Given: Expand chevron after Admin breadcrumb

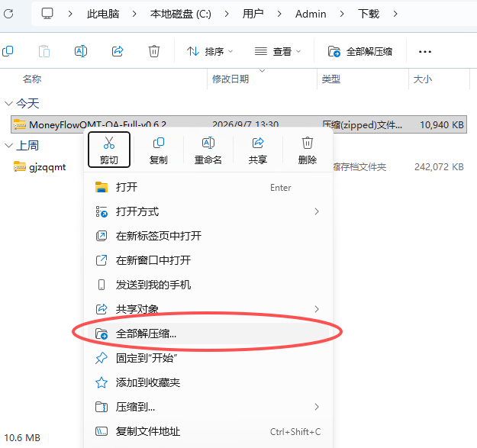Looking at the screenshot, I should click(342, 14).
